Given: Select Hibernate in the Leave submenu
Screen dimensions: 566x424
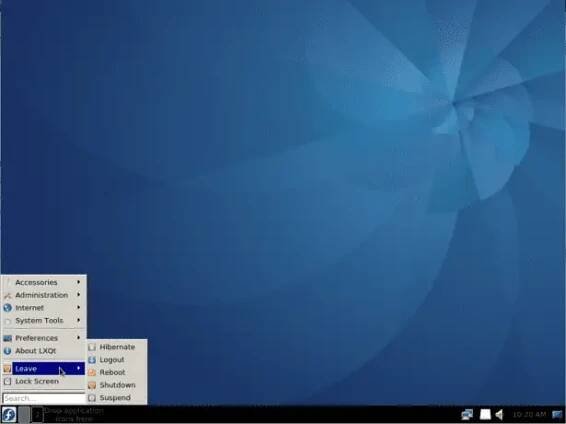Looking at the screenshot, I should point(117,347).
